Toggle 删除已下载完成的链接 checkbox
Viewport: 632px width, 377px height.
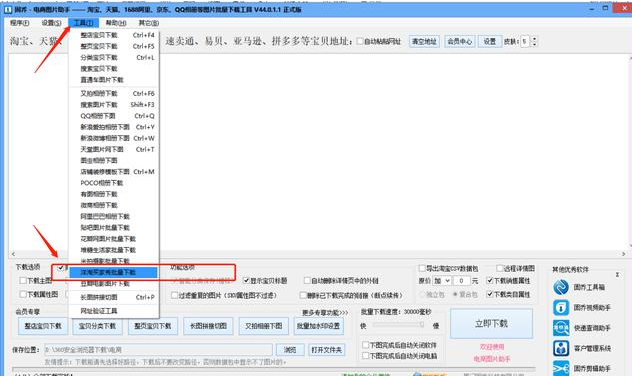pyautogui.click(x=303, y=295)
